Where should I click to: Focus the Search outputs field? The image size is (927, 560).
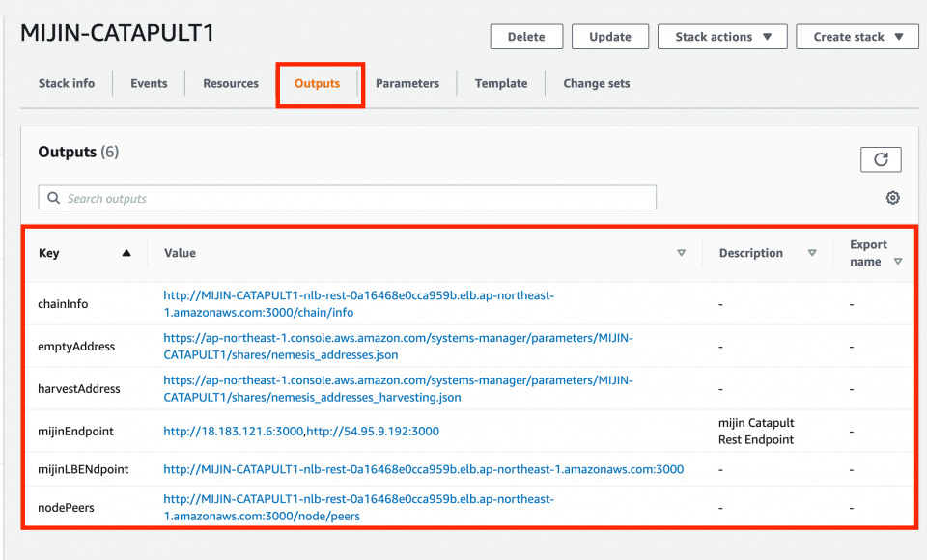pos(347,198)
